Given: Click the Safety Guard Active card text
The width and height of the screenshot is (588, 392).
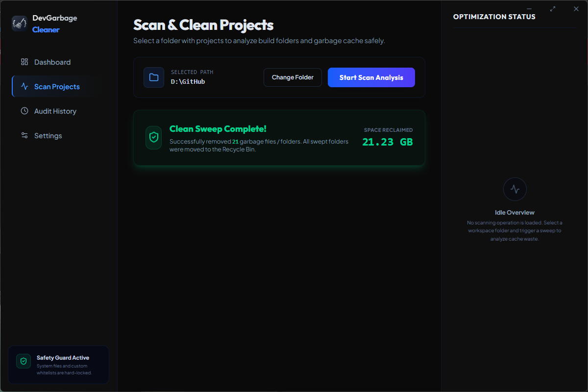Looking at the screenshot, I should coord(63,358).
